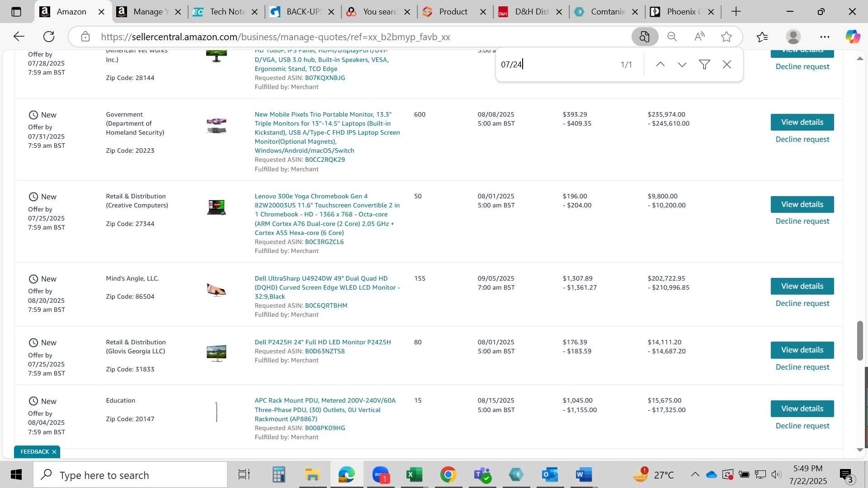Open find filter options funnel

(704, 65)
